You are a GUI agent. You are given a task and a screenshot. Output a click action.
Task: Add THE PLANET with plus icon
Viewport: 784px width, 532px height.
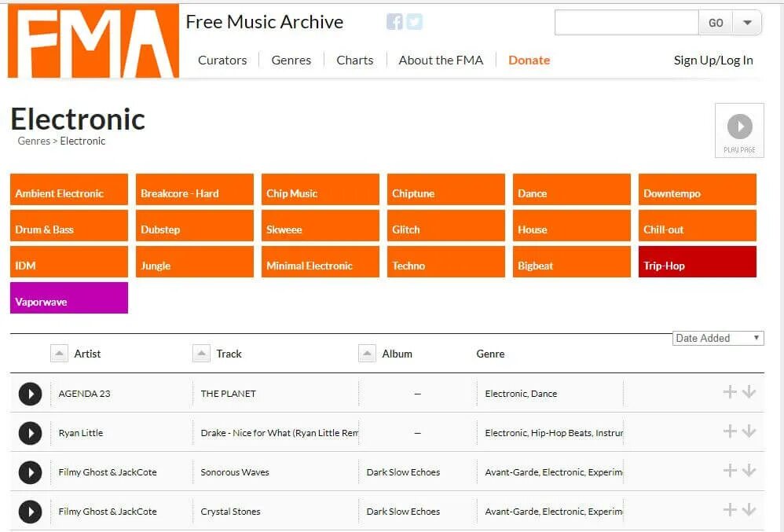tap(730, 391)
